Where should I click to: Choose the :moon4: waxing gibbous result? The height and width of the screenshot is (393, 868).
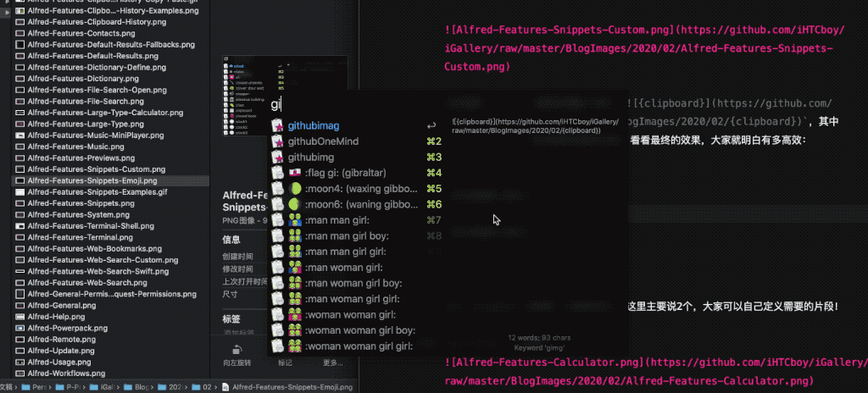tap(357, 189)
